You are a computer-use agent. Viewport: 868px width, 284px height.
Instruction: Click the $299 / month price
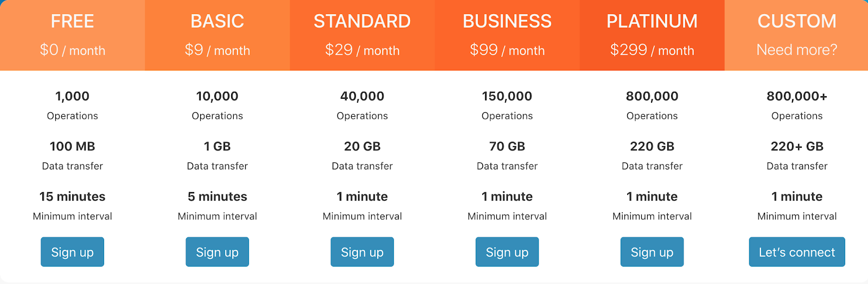[x=652, y=50]
